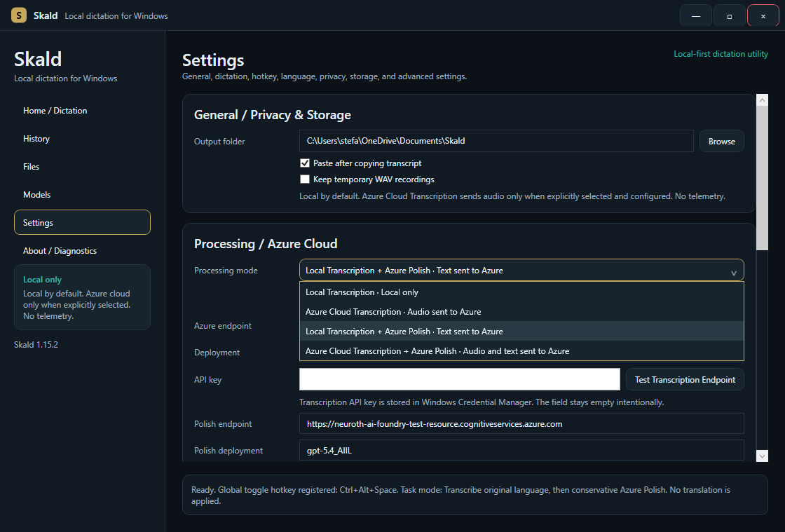785x532 pixels.
Task: Click the settings scrollbar thumb
Action: click(762, 177)
